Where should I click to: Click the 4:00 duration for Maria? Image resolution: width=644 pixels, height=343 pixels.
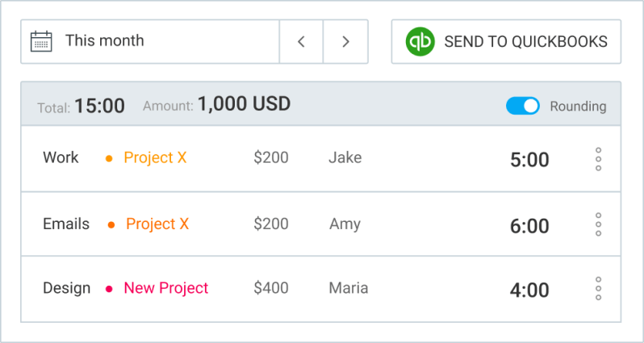(529, 290)
